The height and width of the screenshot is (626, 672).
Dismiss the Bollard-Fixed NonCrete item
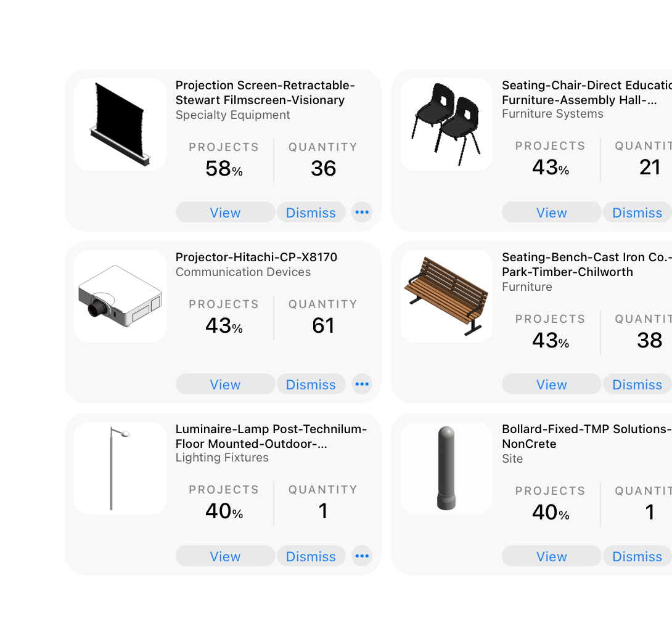click(637, 556)
